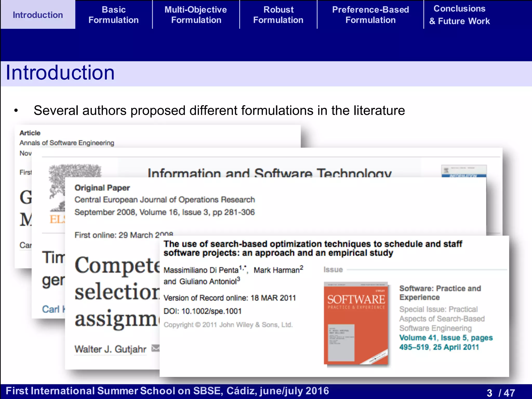Open the Volume 41, Issue 5 pages link

(x=446, y=342)
